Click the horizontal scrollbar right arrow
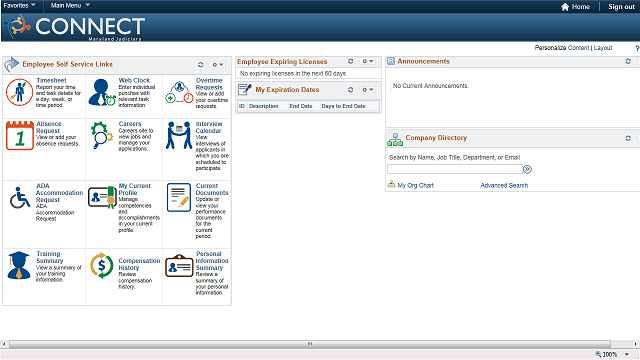Viewport: 640px width, 360px height. click(636, 344)
